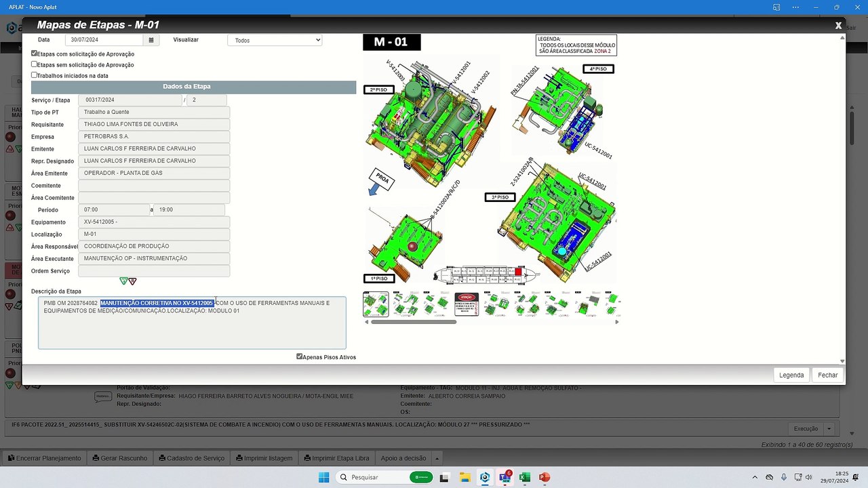Click Imprimir listagem button
Viewport: 868px width, 488px height.
264,458
